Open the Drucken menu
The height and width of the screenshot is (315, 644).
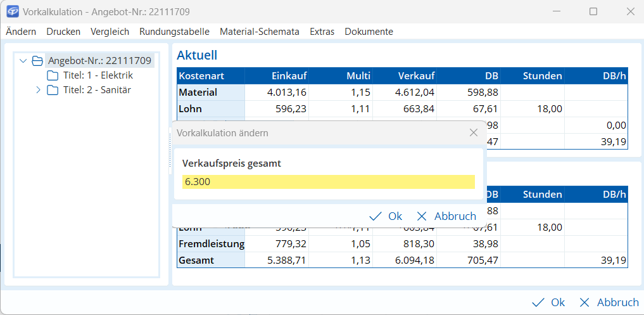(x=63, y=32)
